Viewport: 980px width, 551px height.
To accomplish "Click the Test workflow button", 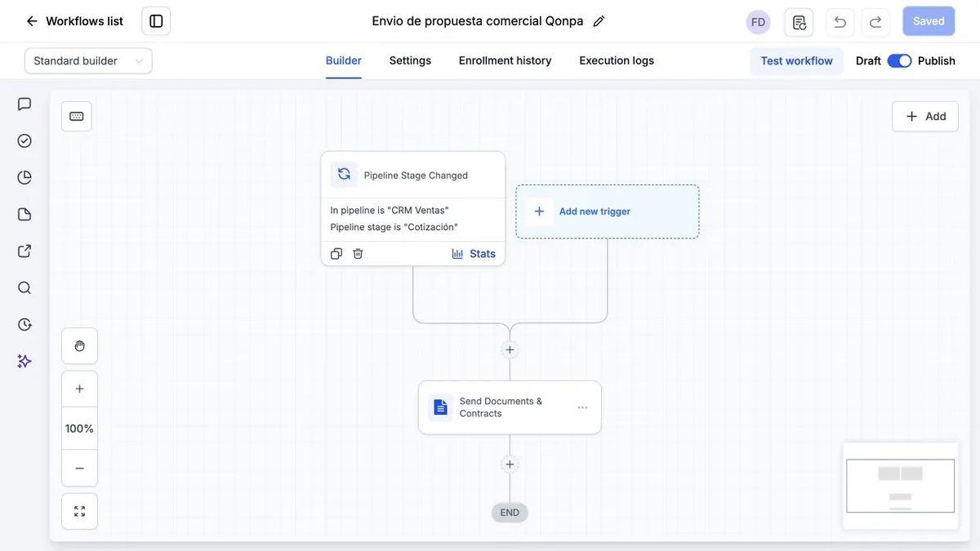I will pos(796,60).
